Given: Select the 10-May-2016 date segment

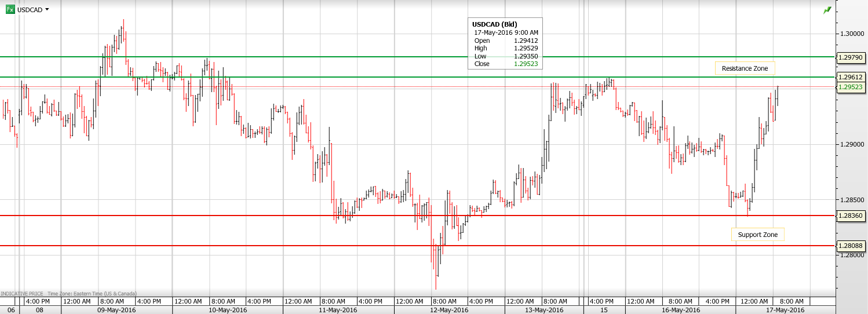Looking at the screenshot, I should pos(228,310).
